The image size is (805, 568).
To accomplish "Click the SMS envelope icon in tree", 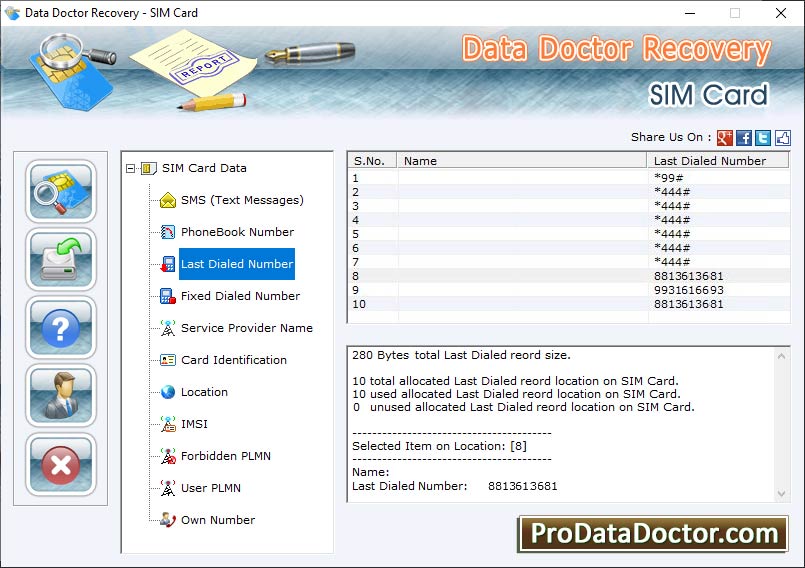I will [x=167, y=200].
